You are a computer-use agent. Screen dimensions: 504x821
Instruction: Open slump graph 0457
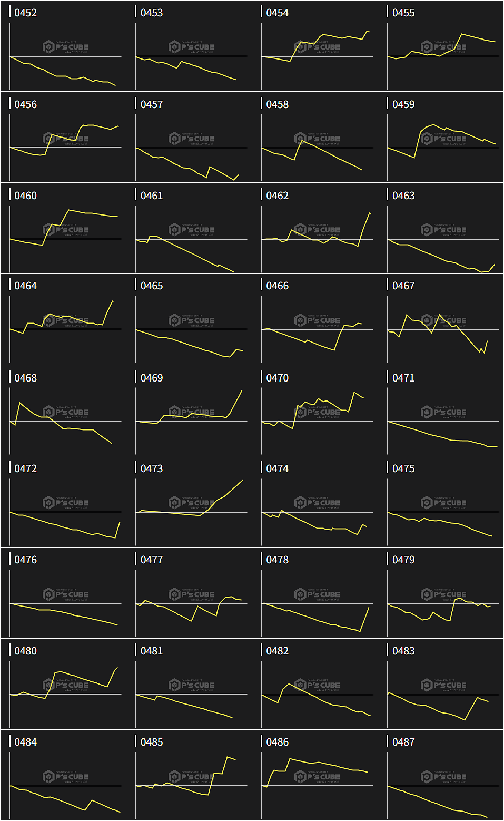[x=189, y=138]
